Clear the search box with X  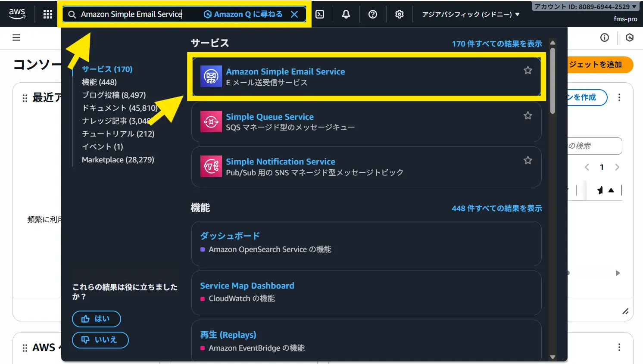click(x=294, y=14)
